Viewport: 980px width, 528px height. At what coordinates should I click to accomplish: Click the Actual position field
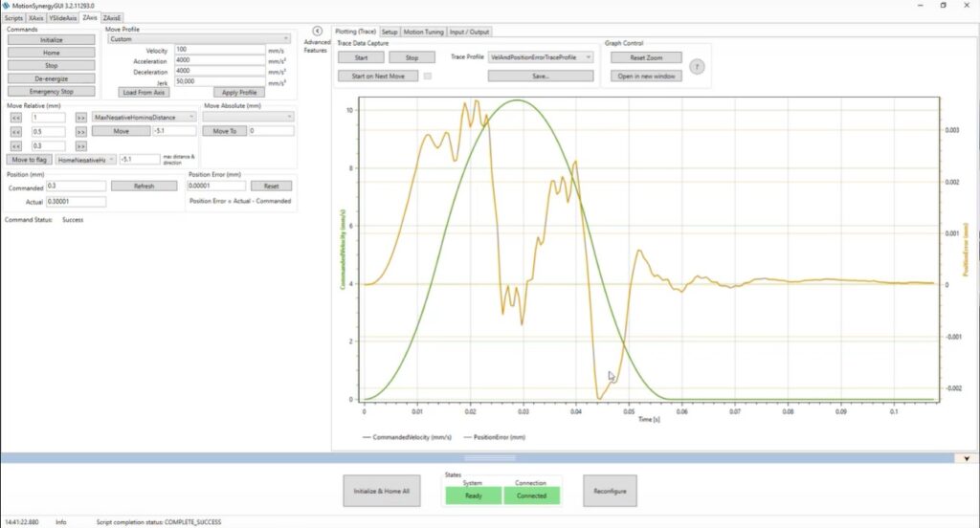pos(77,202)
